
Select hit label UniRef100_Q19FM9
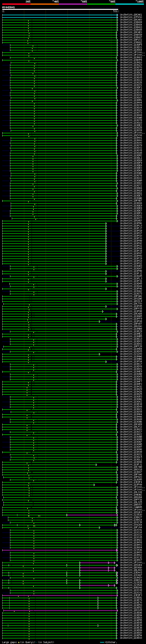(x=131, y=241)
